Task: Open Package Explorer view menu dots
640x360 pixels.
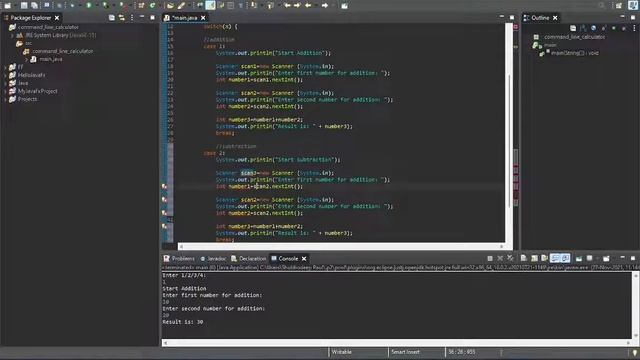Action: tap(132, 18)
